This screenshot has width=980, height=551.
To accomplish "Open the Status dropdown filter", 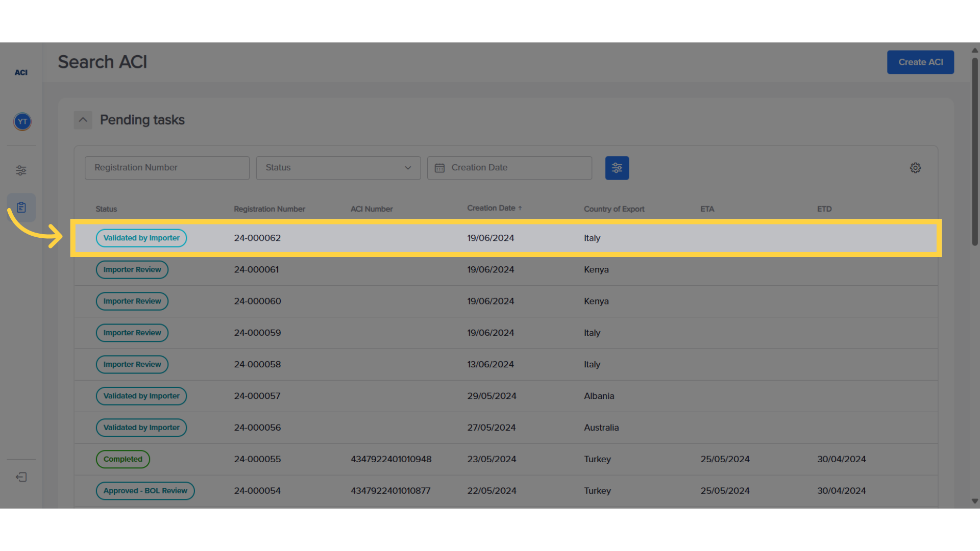I will click(x=338, y=167).
